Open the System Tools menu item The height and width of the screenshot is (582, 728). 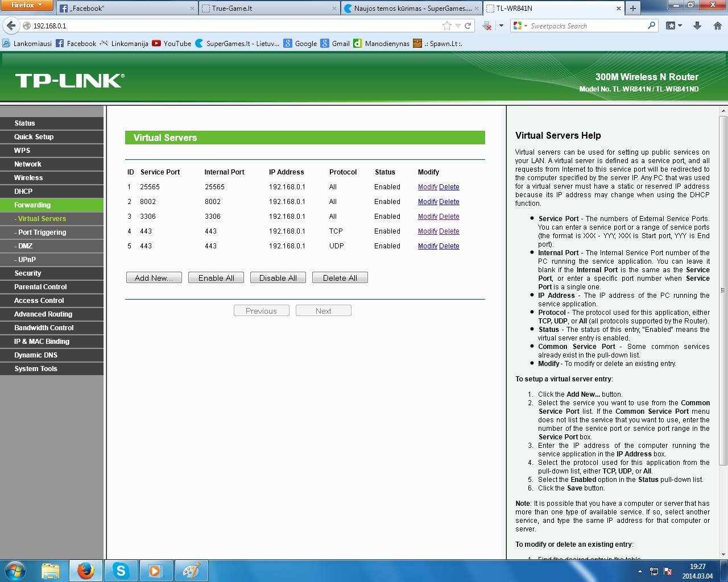coord(52,368)
